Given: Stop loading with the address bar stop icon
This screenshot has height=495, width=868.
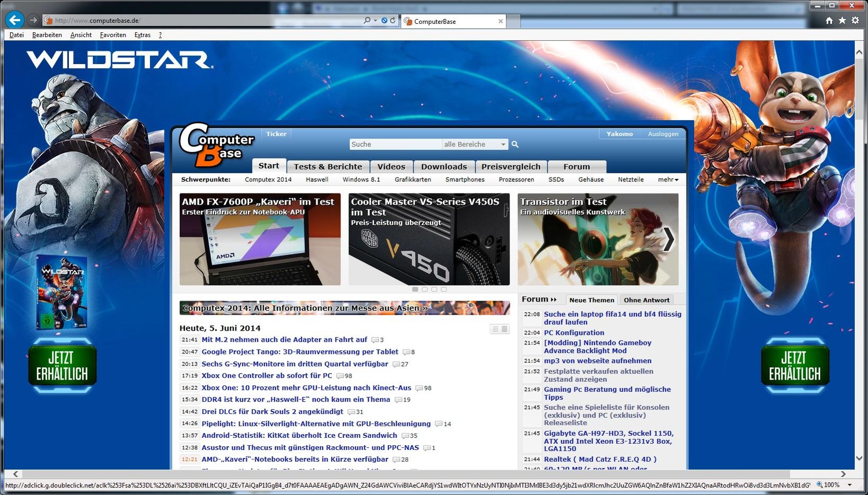Looking at the screenshot, I should (384, 20).
